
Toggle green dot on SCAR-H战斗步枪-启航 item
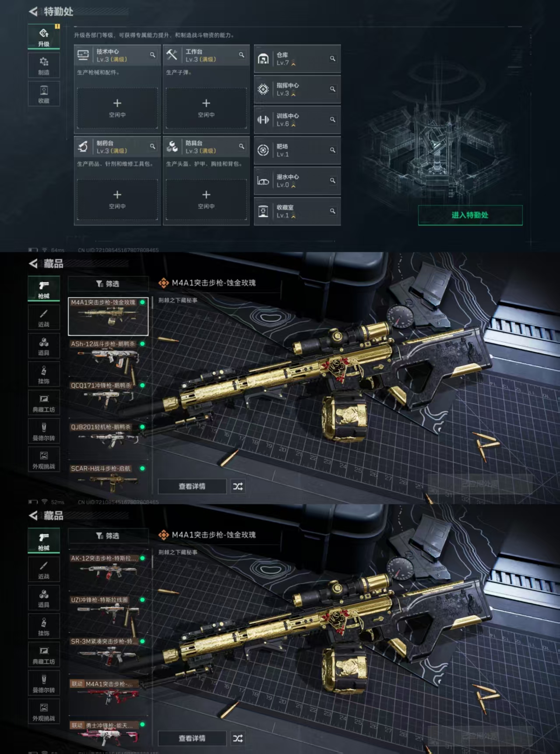pyautogui.click(x=142, y=468)
